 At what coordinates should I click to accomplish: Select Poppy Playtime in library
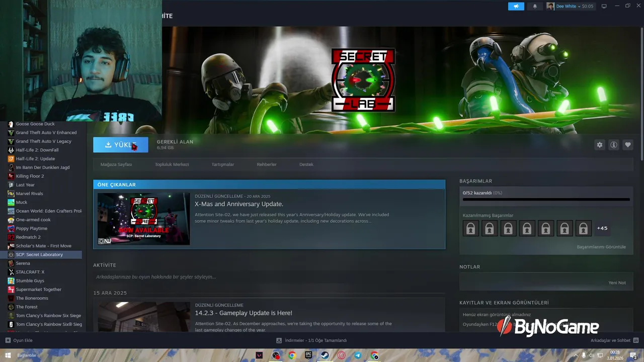click(31, 228)
